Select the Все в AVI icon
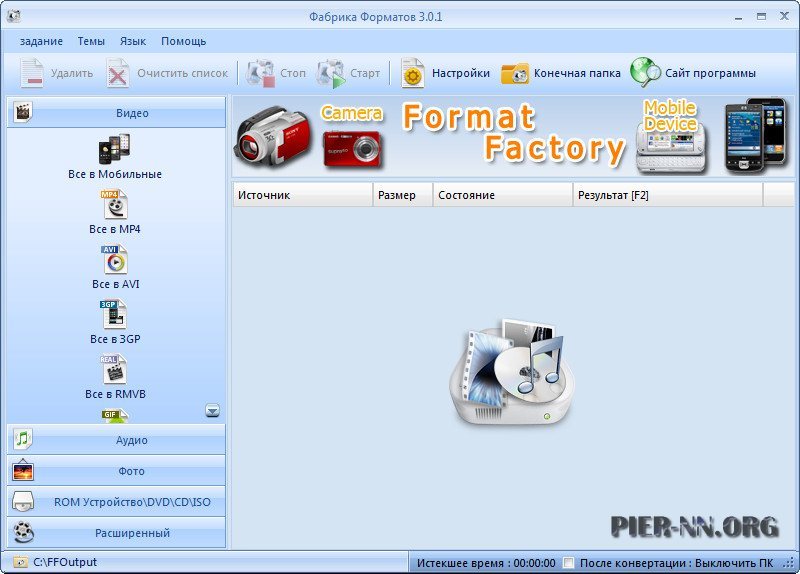Viewport: 800px width, 574px height. pos(114,259)
